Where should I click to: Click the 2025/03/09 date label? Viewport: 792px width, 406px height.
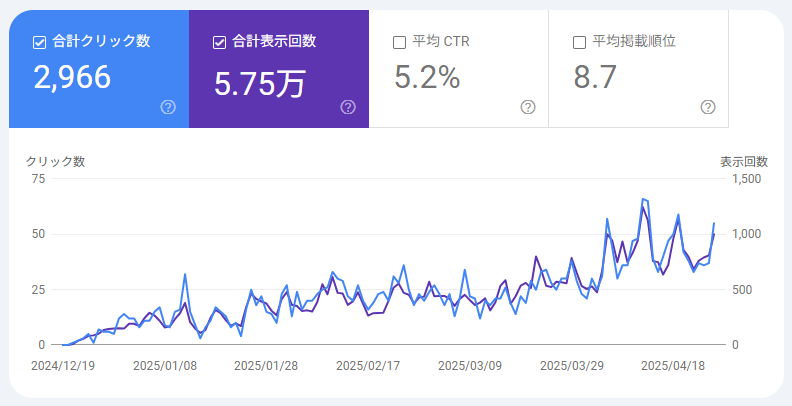click(470, 366)
